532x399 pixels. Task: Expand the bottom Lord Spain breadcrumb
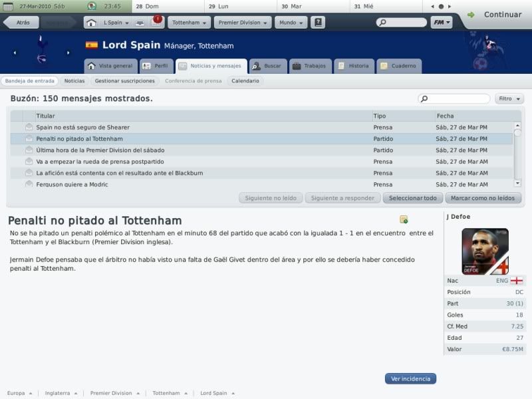coord(217,393)
